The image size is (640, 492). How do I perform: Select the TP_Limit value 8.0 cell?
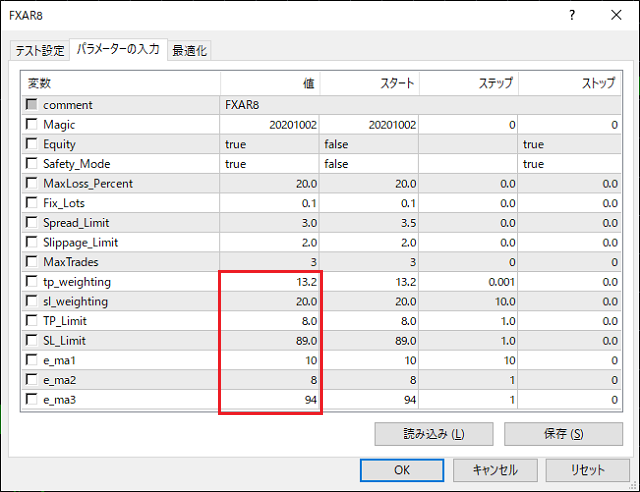pyautogui.click(x=269, y=321)
